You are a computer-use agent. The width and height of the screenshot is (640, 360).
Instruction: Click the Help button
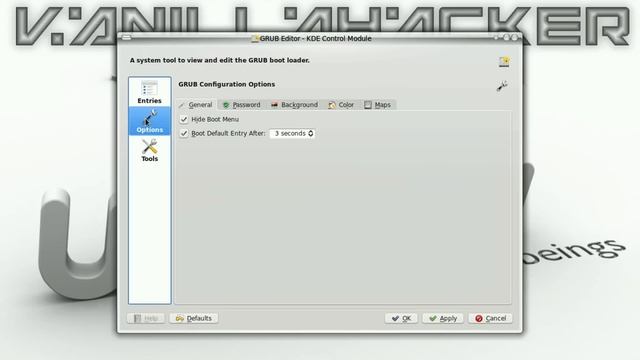click(x=146, y=318)
